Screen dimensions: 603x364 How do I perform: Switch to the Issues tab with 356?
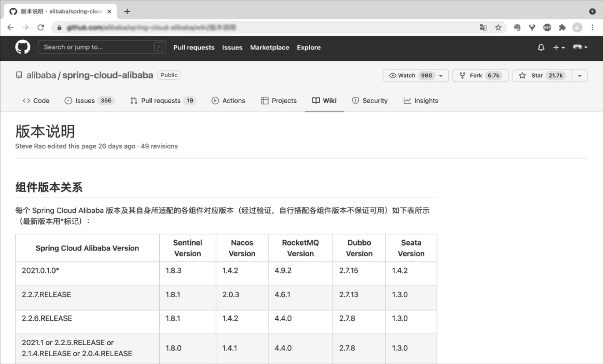click(x=89, y=101)
